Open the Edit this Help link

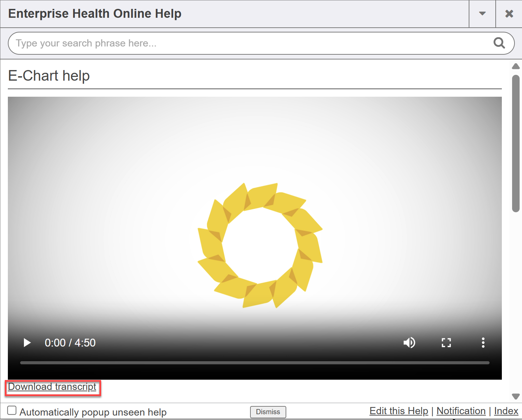click(399, 411)
